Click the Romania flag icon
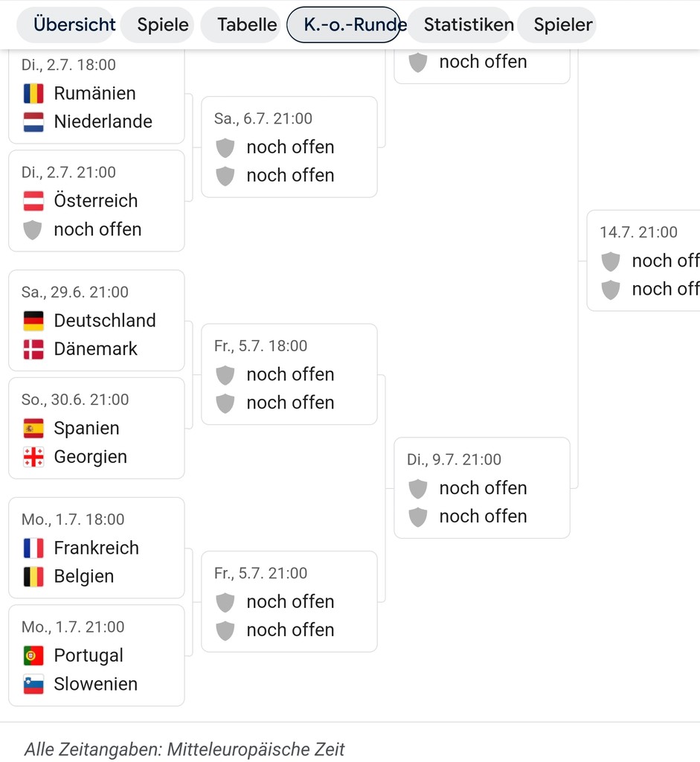This screenshot has height=762, width=700. [x=33, y=94]
